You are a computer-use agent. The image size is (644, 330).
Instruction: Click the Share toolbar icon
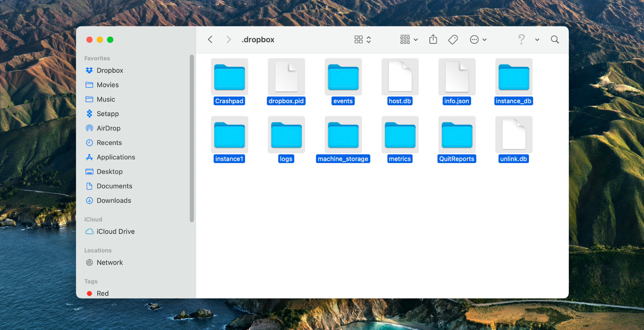click(433, 39)
